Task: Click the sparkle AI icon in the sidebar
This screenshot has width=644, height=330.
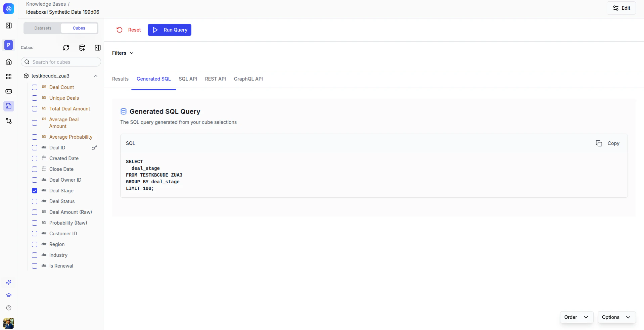Action: (9, 282)
